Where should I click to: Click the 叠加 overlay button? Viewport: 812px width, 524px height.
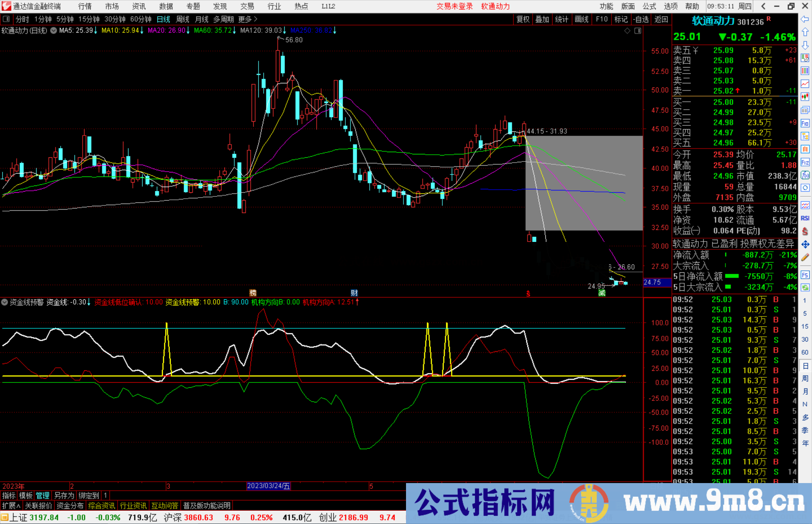[542, 19]
